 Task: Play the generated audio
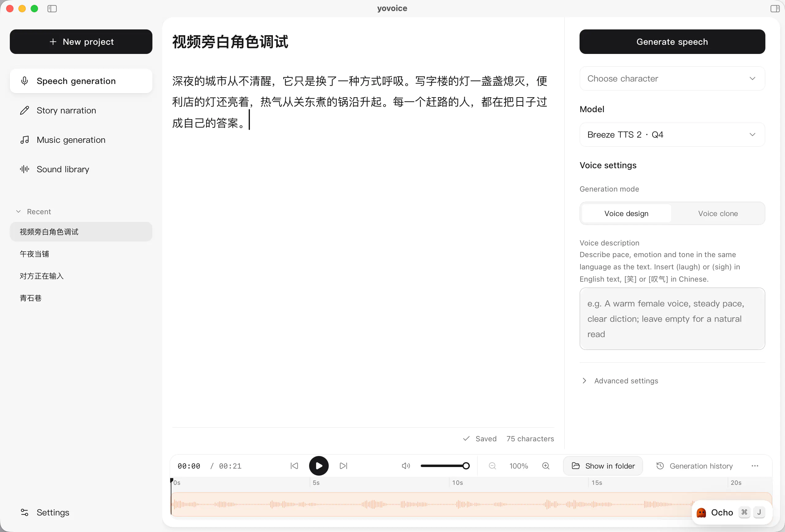click(319, 466)
